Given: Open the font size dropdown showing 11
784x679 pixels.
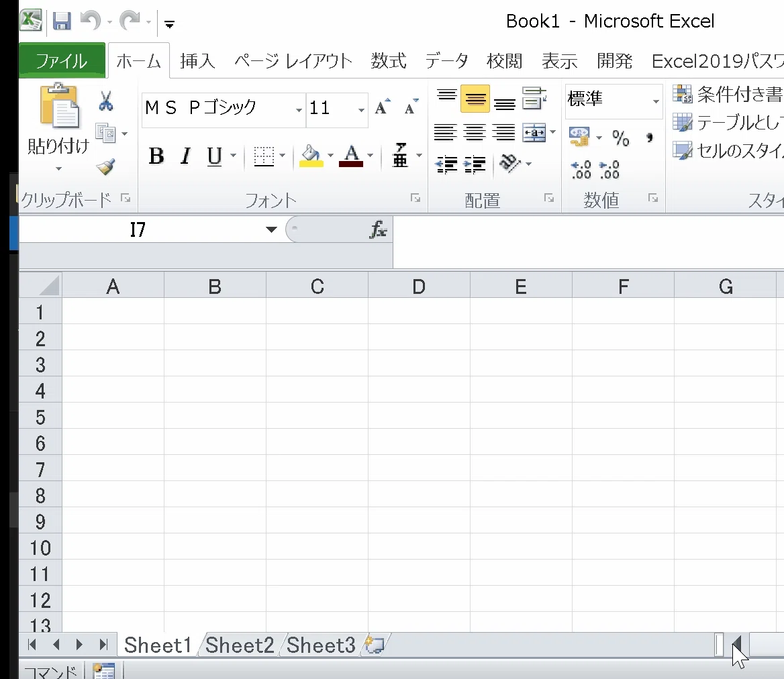Looking at the screenshot, I should click(361, 109).
